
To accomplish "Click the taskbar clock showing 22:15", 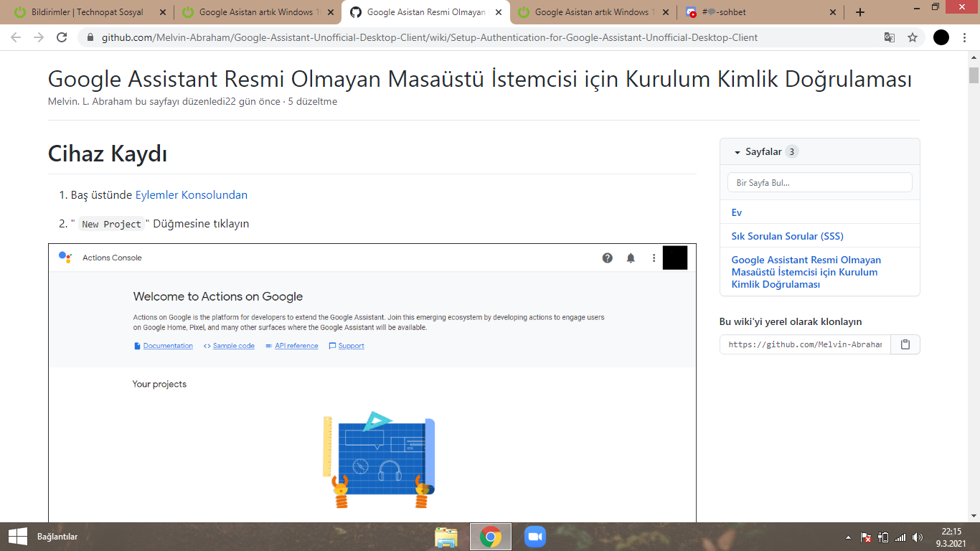I will point(952,537).
